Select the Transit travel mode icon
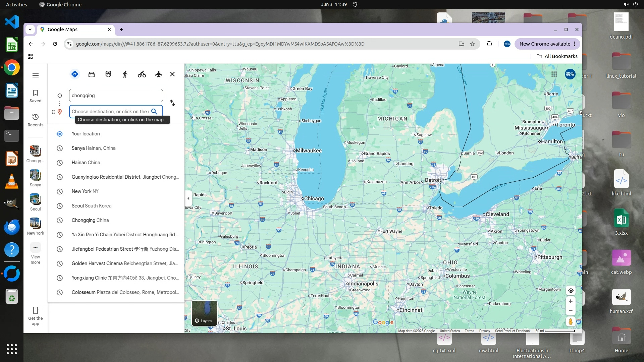This screenshot has height=362, width=644. tap(108, 74)
